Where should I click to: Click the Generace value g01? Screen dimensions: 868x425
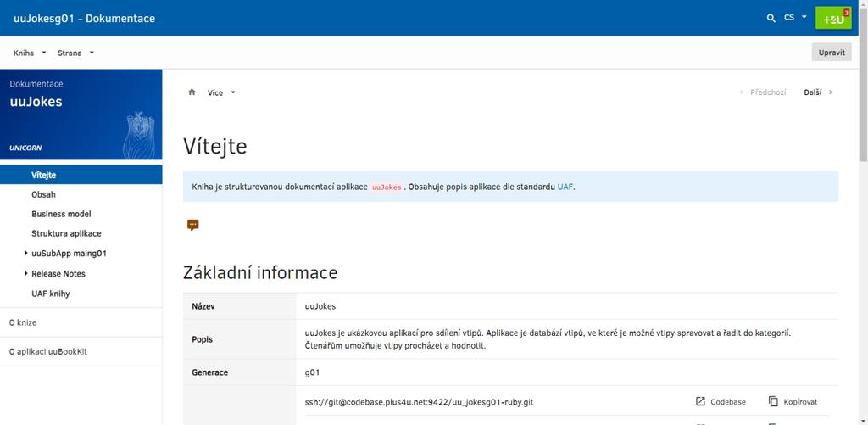(x=312, y=373)
